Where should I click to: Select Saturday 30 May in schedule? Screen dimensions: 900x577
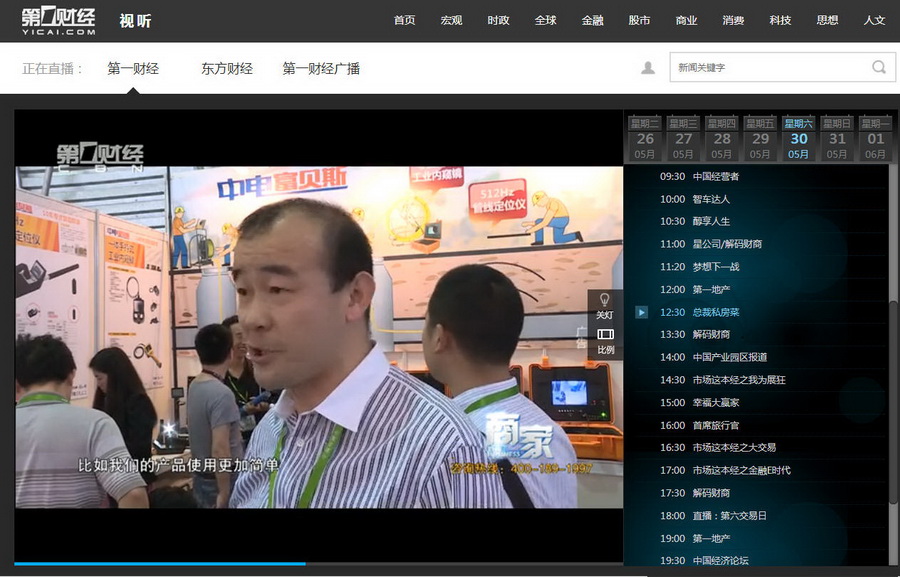(x=798, y=138)
